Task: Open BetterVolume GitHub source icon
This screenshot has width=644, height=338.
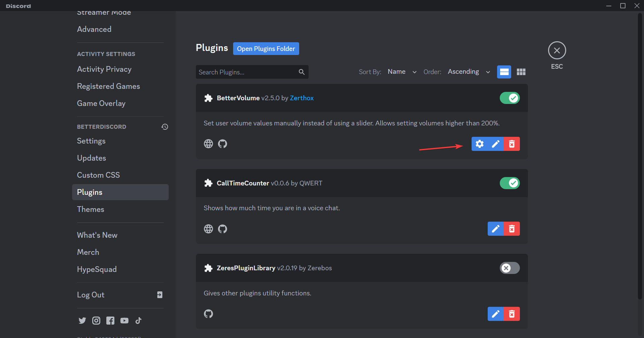Action: (222, 144)
